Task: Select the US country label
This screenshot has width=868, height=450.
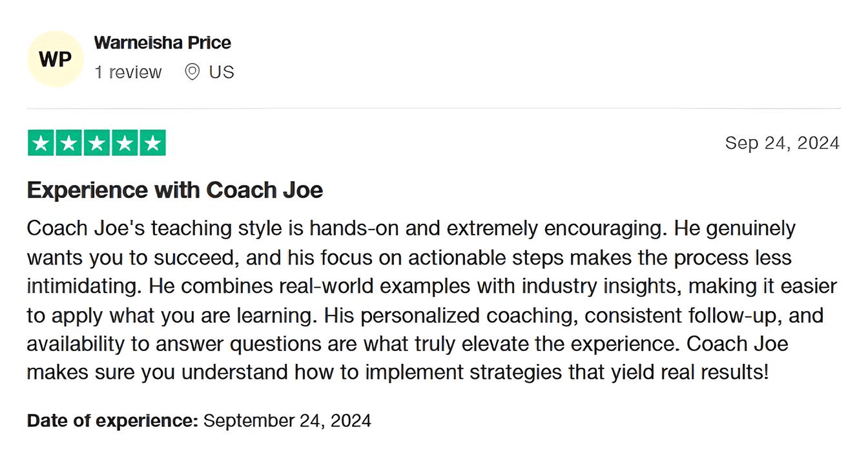Action: click(221, 72)
